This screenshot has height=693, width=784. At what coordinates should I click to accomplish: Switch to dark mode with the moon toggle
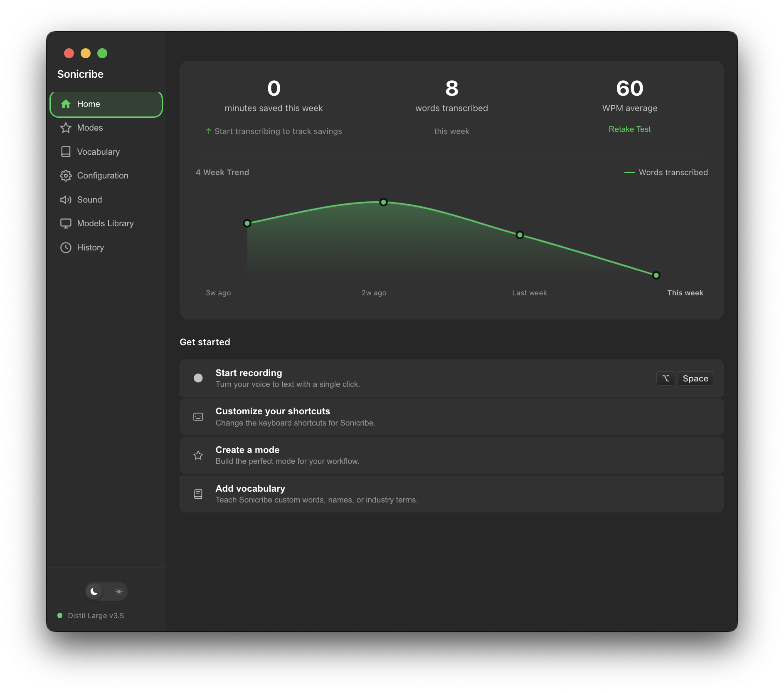pos(94,592)
